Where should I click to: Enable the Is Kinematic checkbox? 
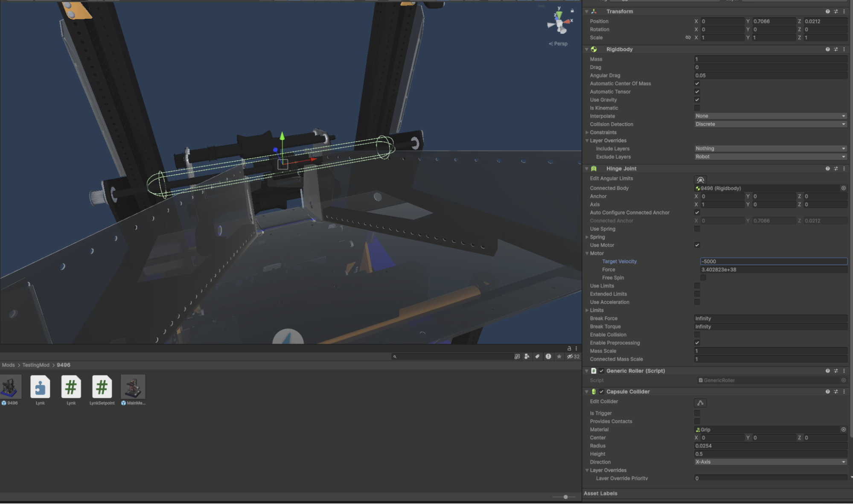pyautogui.click(x=697, y=108)
